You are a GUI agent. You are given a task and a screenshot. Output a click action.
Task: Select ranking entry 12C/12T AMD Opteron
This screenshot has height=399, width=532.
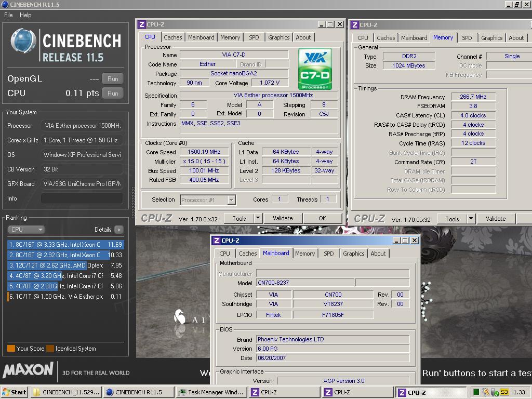pyautogui.click(x=65, y=265)
